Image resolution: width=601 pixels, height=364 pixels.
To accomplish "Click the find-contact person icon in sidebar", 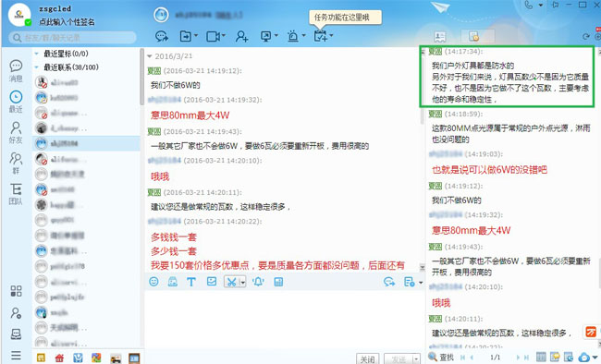I will coord(16,313).
